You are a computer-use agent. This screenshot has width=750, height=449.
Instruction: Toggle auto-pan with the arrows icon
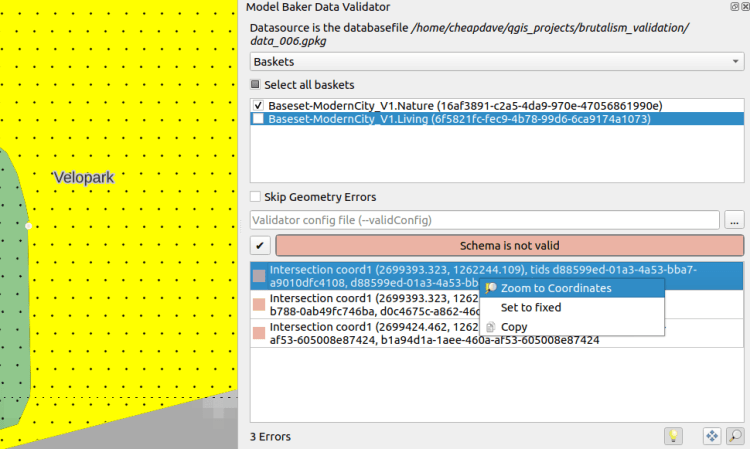tap(712, 436)
